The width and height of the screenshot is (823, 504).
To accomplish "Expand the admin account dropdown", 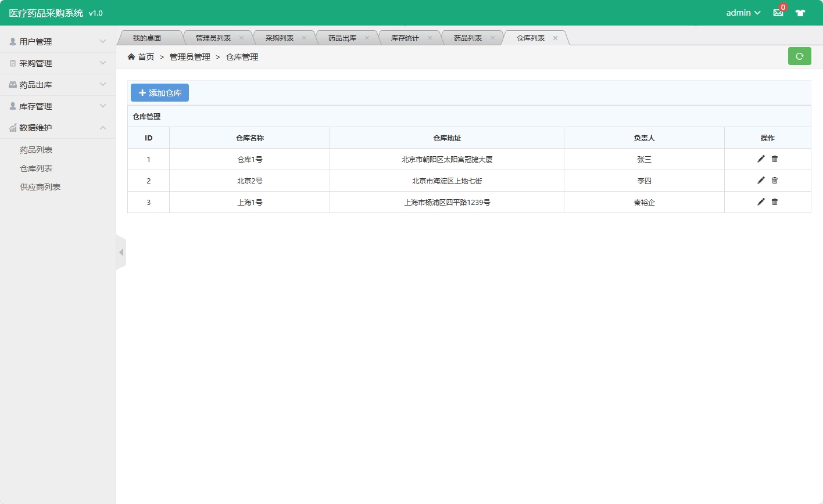I will [x=743, y=12].
